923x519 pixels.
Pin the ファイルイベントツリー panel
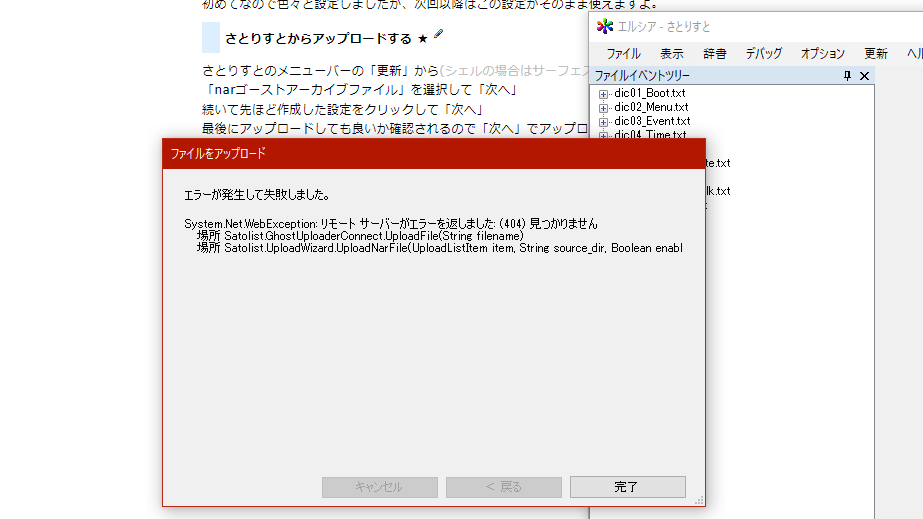[x=847, y=75]
